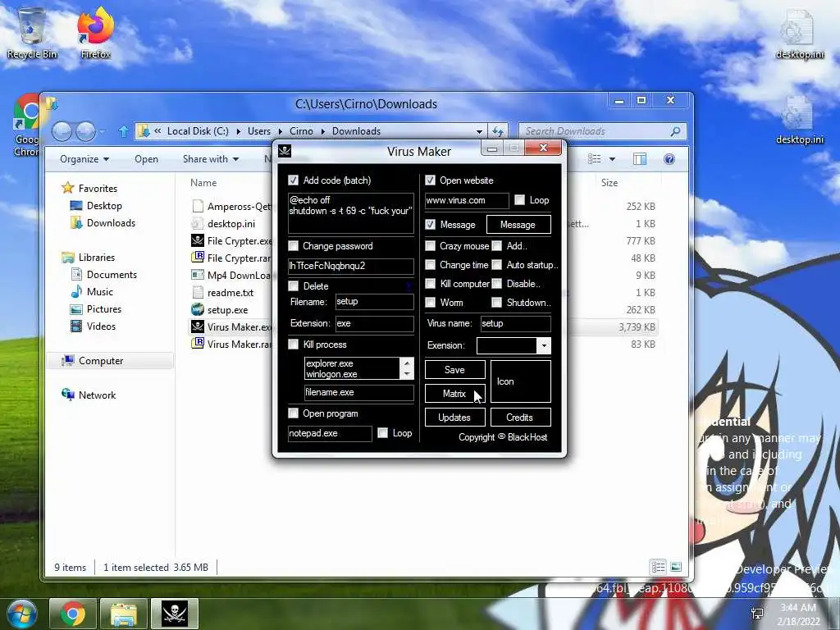This screenshot has height=630, width=840.
Task: Click the www.virus.com website field
Action: click(467, 200)
